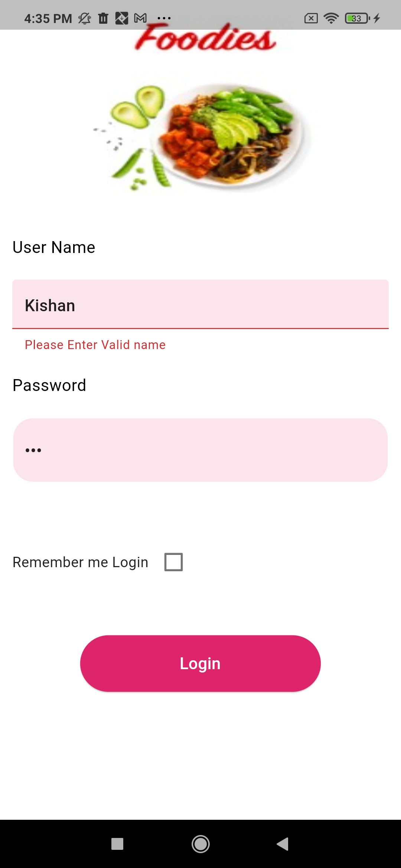
Task: Tap the battery level indicator
Action: 356,18
